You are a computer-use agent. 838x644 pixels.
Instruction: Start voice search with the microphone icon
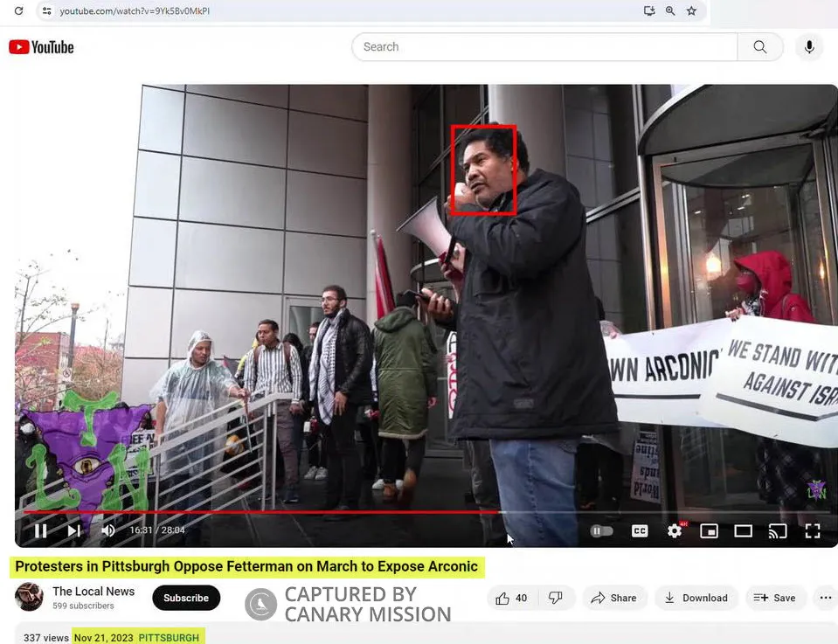click(x=809, y=47)
